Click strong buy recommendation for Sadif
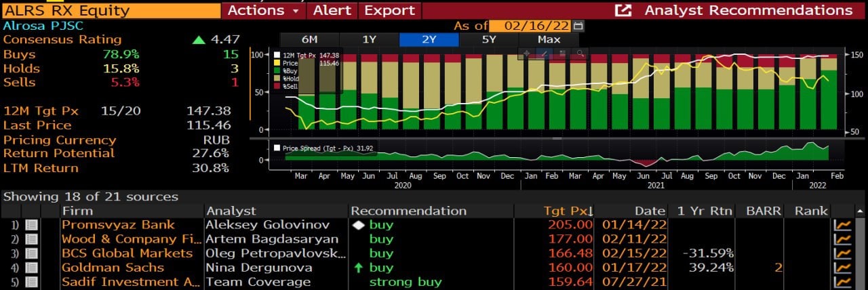 tap(405, 282)
